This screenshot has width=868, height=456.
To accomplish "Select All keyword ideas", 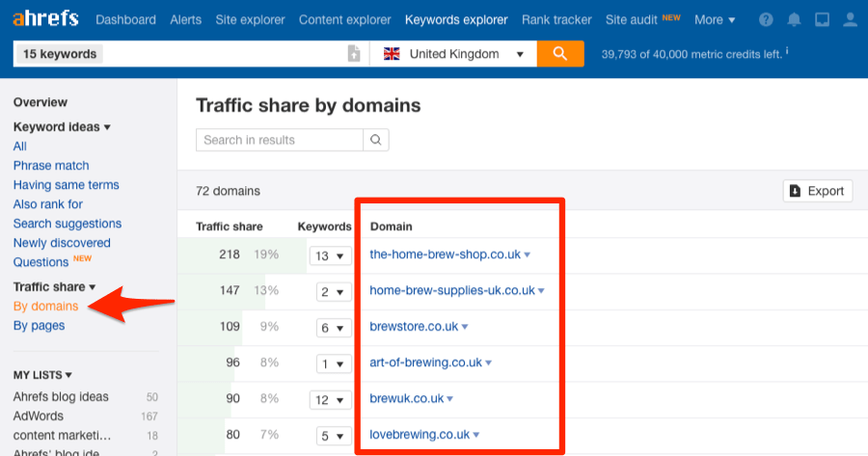I will pyautogui.click(x=20, y=147).
